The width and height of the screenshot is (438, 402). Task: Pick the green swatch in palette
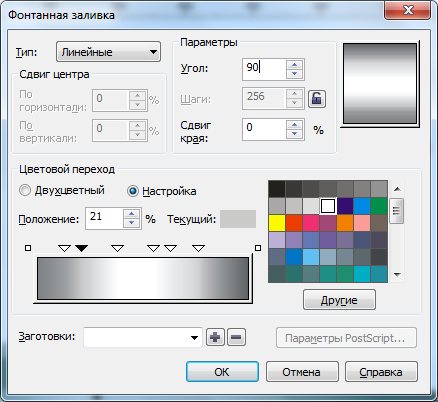(379, 206)
